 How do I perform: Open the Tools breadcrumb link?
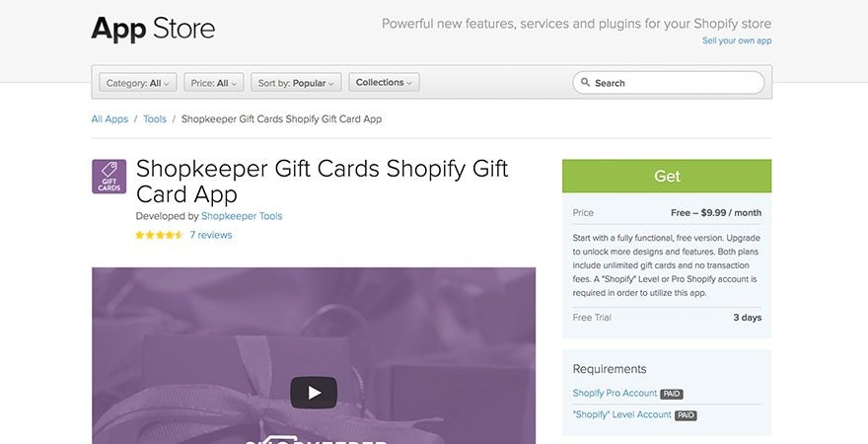coord(155,119)
